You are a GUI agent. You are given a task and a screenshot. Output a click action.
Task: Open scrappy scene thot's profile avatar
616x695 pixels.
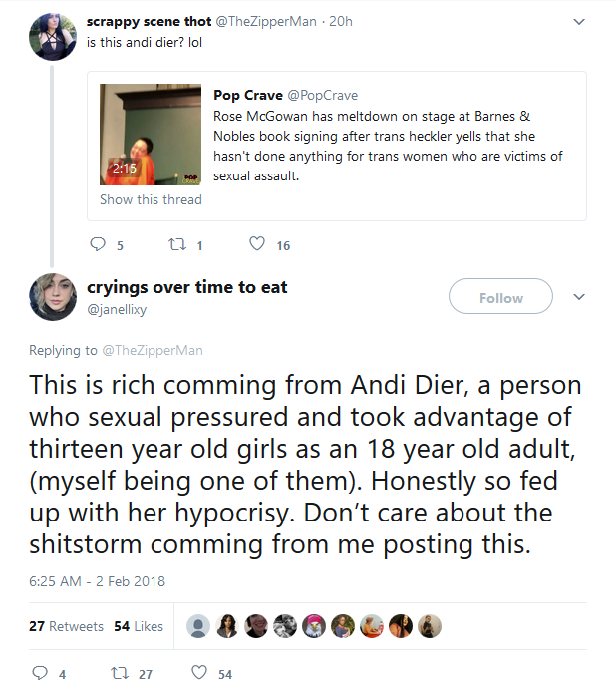click(53, 36)
